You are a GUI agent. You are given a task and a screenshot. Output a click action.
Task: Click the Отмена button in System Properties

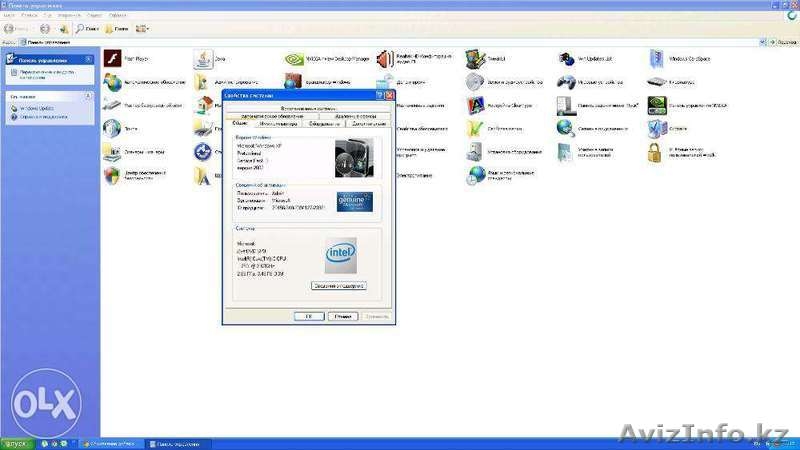click(x=342, y=316)
